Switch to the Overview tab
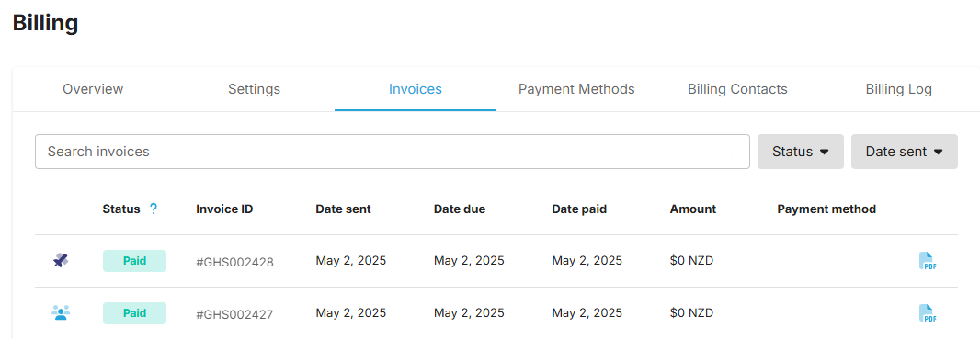Screen dimensions: 980x339 93,89
